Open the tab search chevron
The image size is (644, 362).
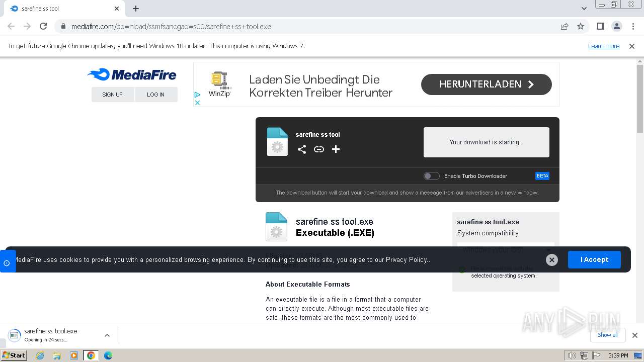pos(584,9)
